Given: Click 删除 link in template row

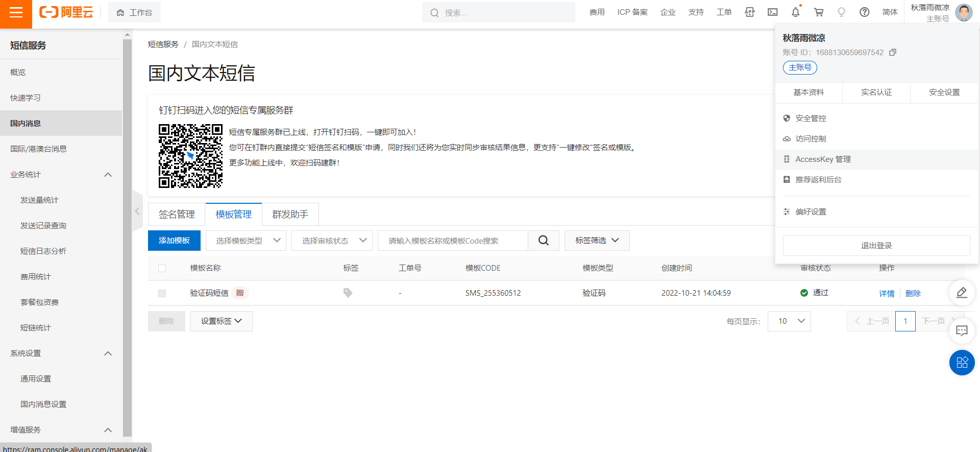Looking at the screenshot, I should pos(913,293).
